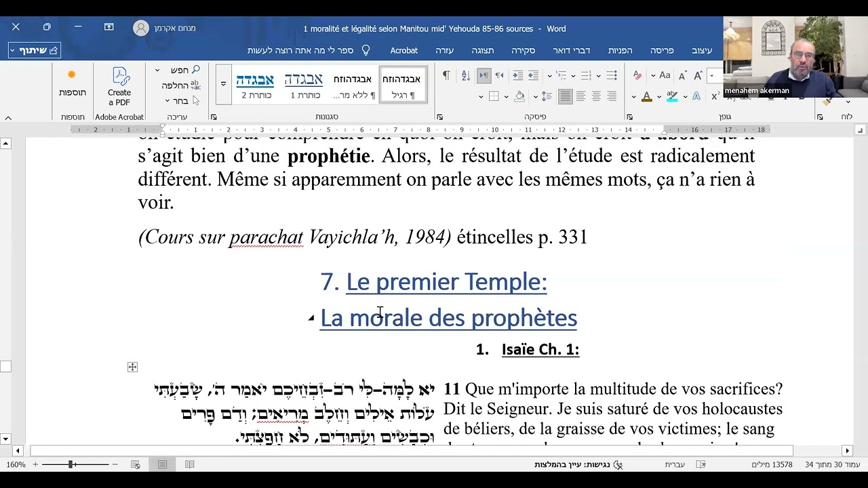Toggle justify text alignment
Screen dimensions: 868x488
click(565, 97)
